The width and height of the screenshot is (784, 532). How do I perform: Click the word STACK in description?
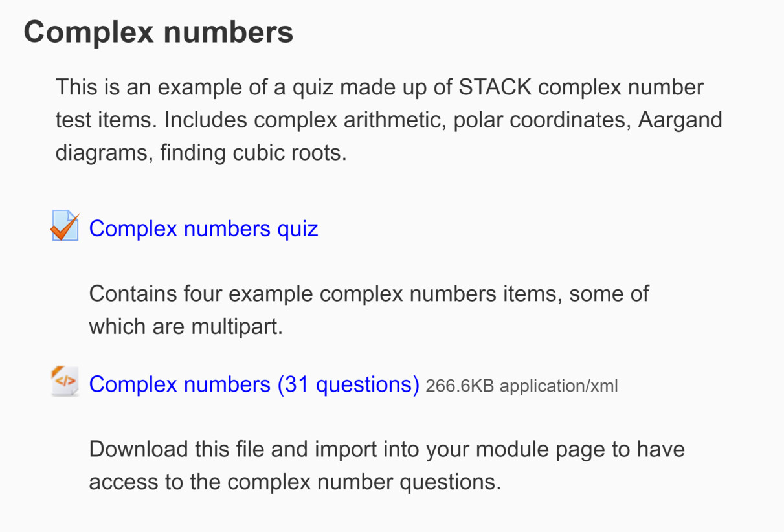[495, 87]
